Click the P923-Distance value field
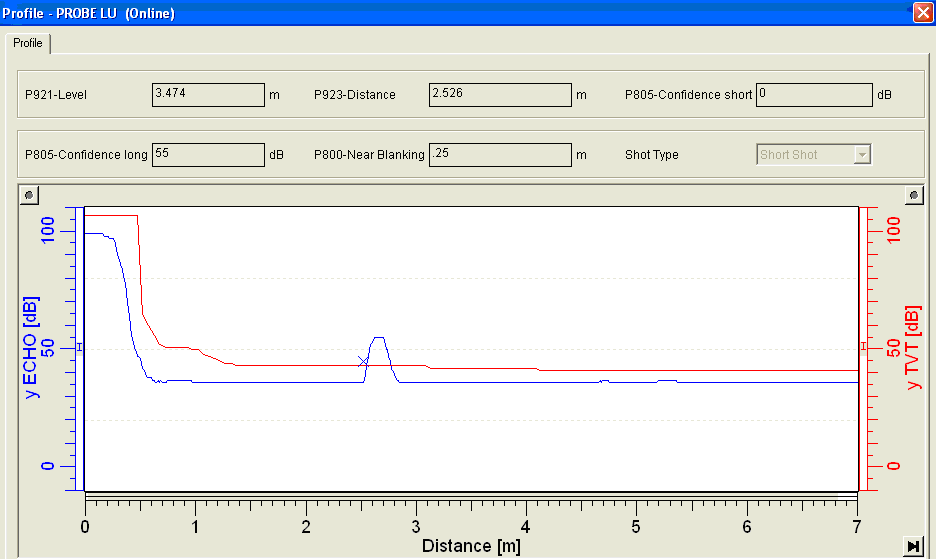Image resolution: width=936 pixels, height=559 pixels. pos(500,94)
